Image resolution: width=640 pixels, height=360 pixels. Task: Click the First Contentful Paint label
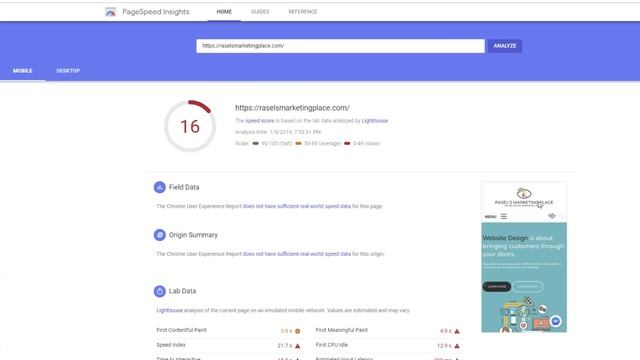click(x=182, y=330)
